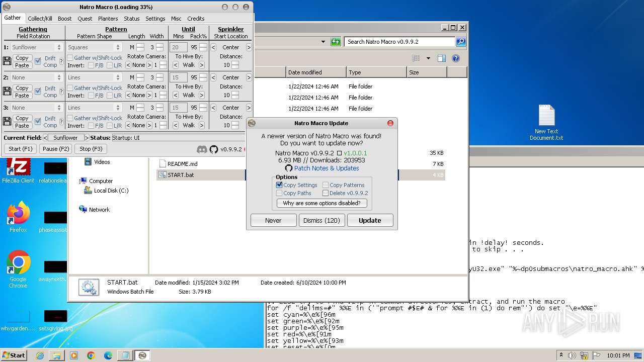Click the Pause (F2) button
This screenshot has width=644, height=362.
coord(56,149)
